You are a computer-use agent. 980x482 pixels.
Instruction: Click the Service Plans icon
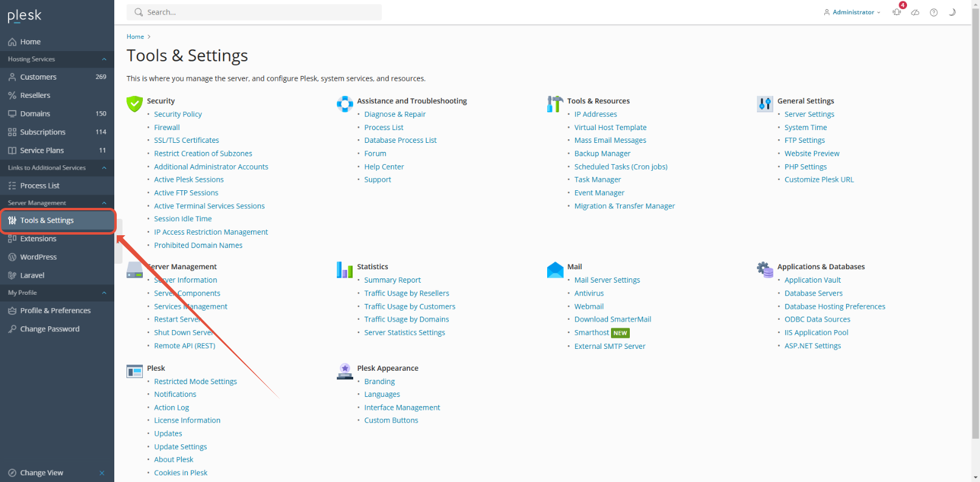[12, 150]
